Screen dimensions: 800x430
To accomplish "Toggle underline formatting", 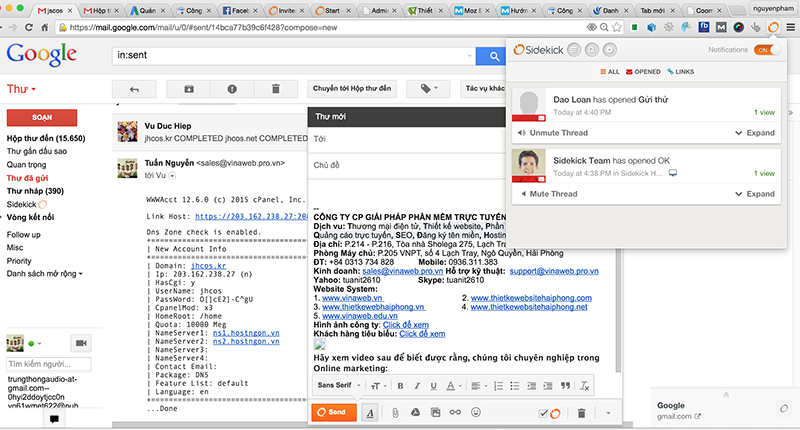I will [433, 386].
